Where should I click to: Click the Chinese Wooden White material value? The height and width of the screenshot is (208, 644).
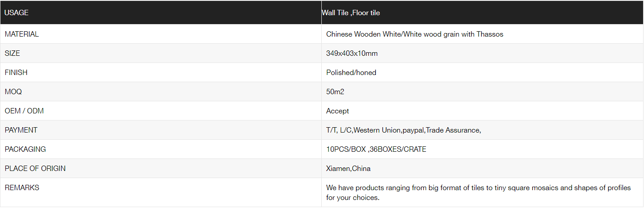(x=414, y=34)
